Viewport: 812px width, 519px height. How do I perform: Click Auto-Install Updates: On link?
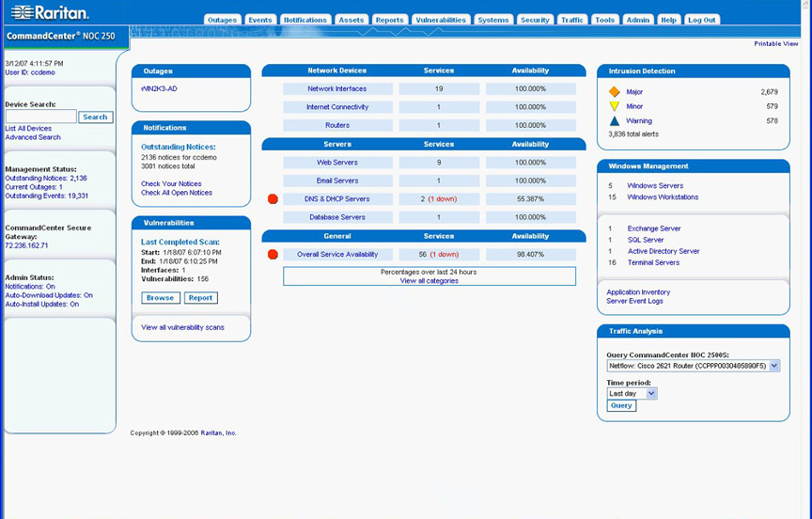tap(42, 304)
